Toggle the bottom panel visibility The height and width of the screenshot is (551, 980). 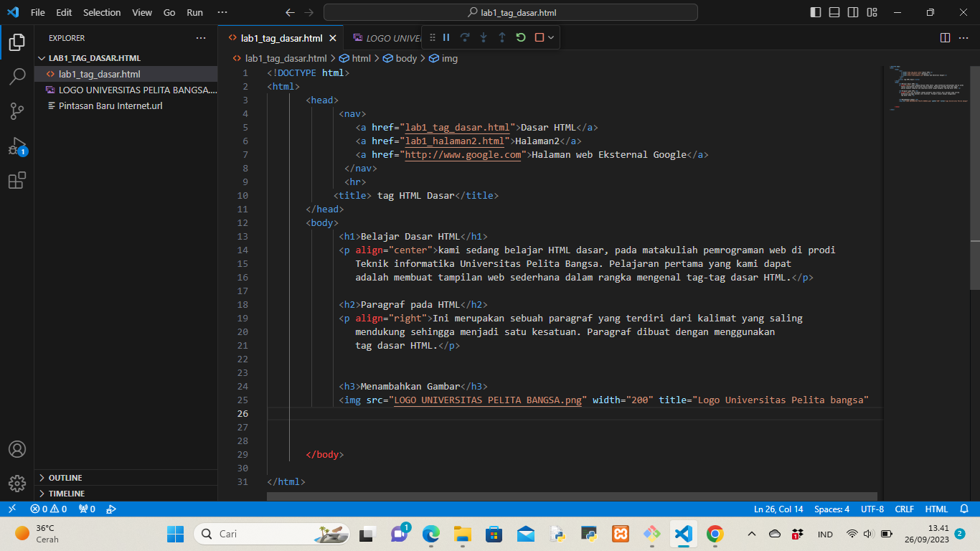pyautogui.click(x=834, y=12)
